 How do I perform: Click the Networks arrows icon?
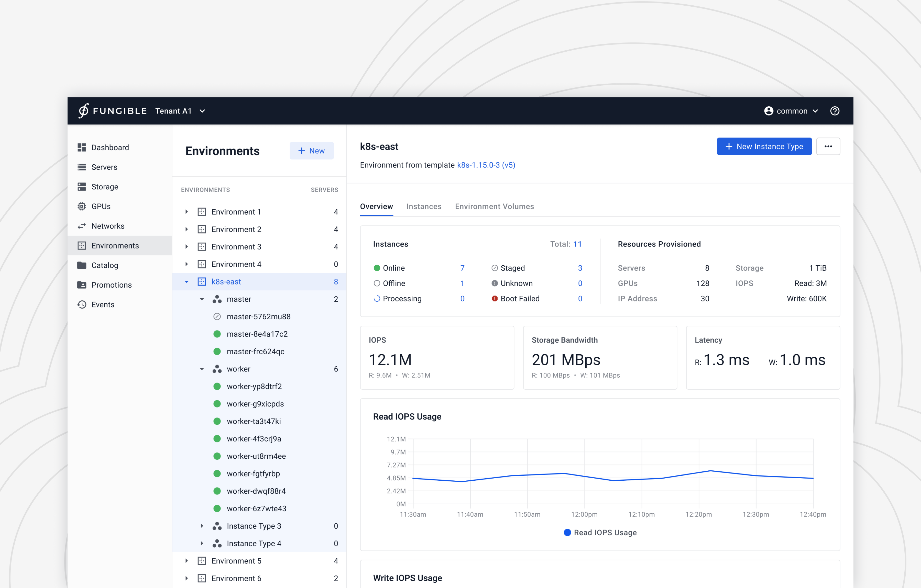tap(81, 226)
